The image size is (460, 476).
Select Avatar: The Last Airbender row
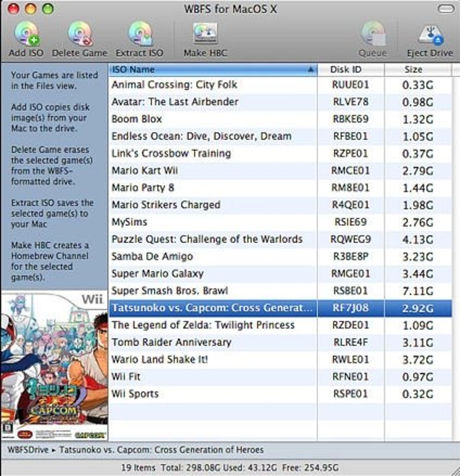click(280, 102)
